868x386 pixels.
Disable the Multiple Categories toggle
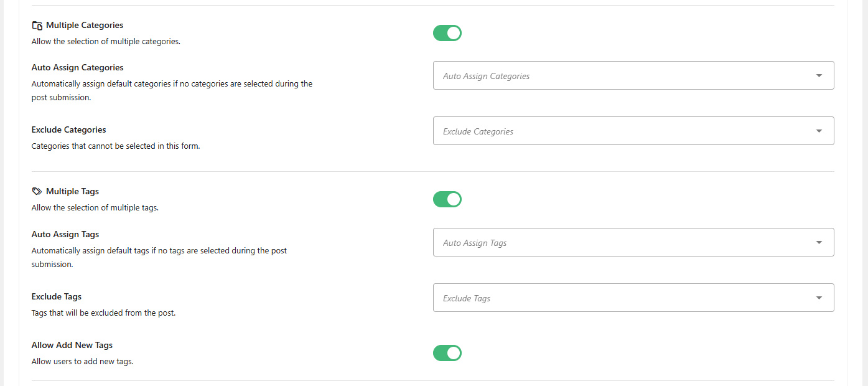[x=447, y=33]
